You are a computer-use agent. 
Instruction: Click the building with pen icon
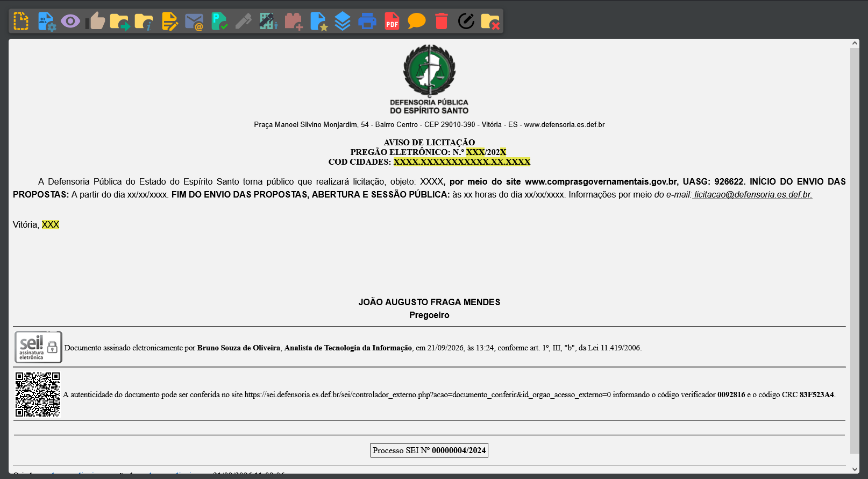269,21
